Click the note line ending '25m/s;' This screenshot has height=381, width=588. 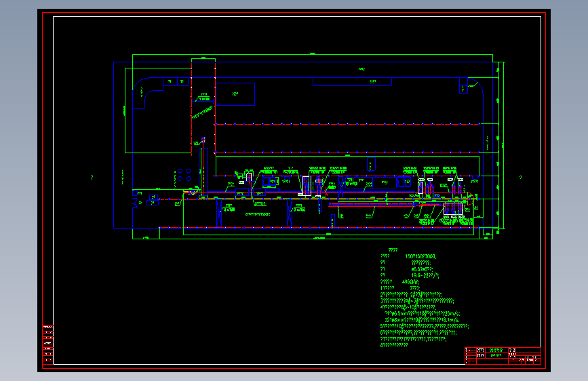click(423, 313)
